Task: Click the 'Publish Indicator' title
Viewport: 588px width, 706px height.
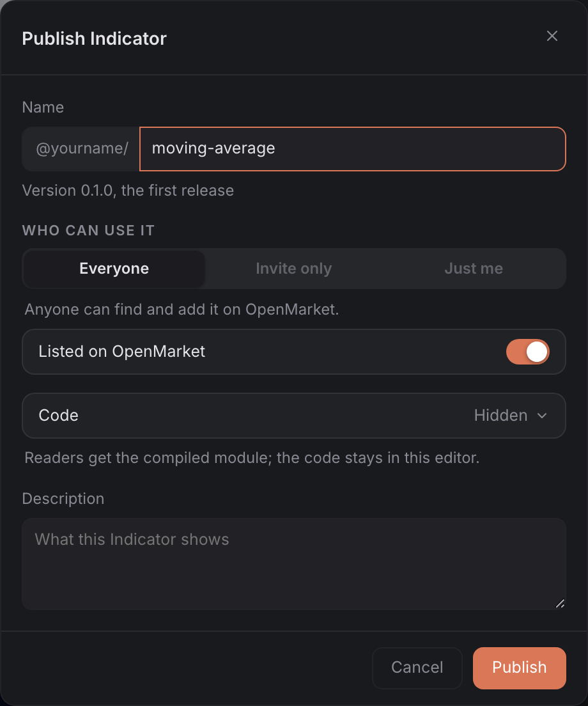Action: [94, 39]
